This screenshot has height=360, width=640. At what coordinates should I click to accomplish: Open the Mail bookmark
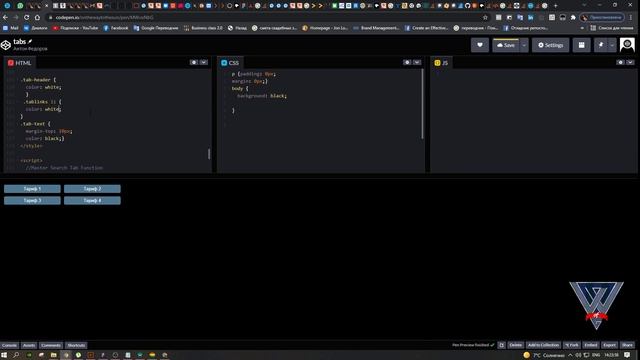(x=11, y=28)
